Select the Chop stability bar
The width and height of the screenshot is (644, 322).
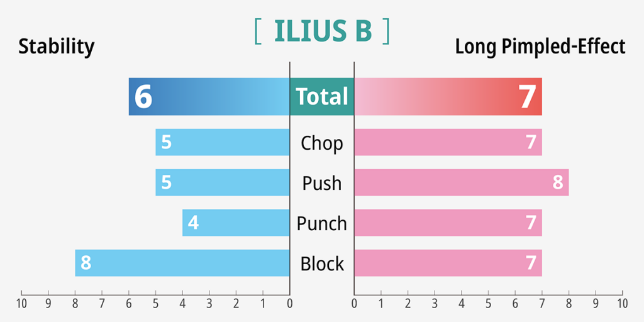(223, 143)
